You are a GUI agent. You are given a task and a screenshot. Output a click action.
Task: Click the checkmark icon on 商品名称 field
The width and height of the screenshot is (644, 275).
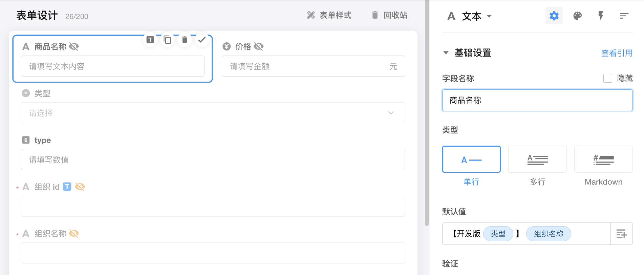[x=202, y=40]
